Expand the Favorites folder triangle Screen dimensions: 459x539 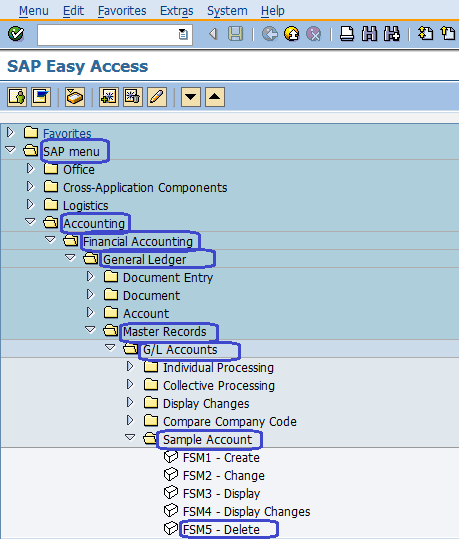[x=10, y=132]
